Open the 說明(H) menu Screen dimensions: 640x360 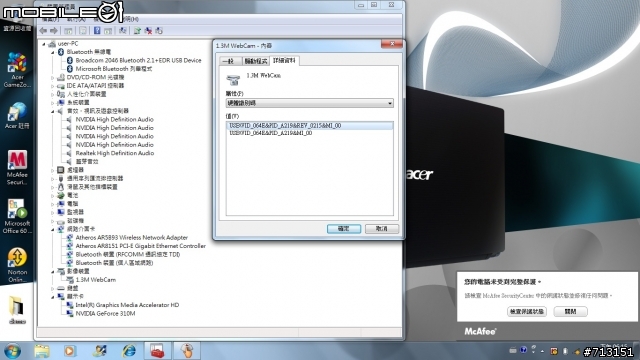click(x=131, y=19)
